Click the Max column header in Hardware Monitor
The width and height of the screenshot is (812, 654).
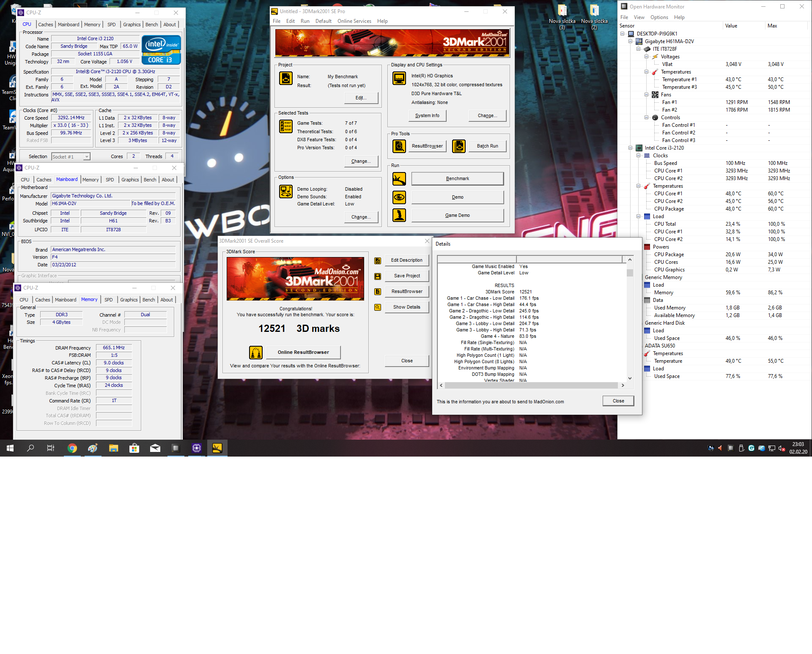(787, 26)
